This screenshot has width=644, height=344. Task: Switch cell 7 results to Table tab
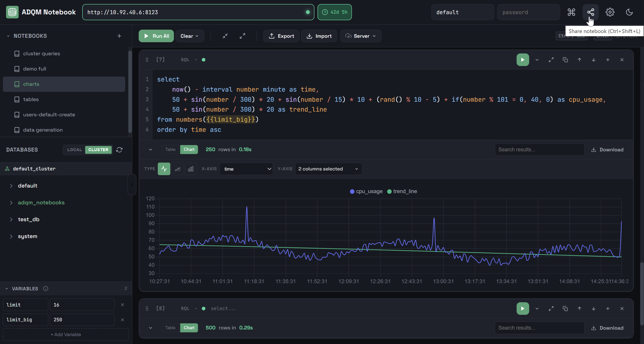[170, 149]
